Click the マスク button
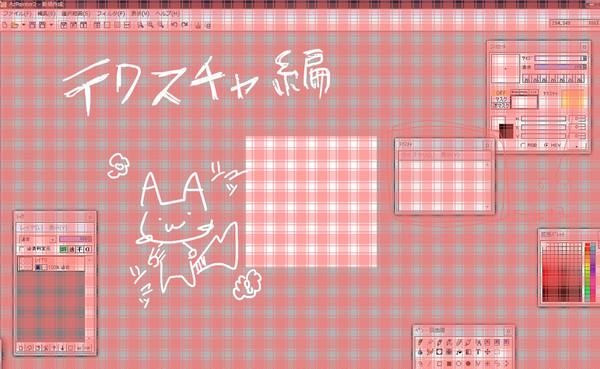Viewport: 600px width, 369px height. [x=501, y=99]
